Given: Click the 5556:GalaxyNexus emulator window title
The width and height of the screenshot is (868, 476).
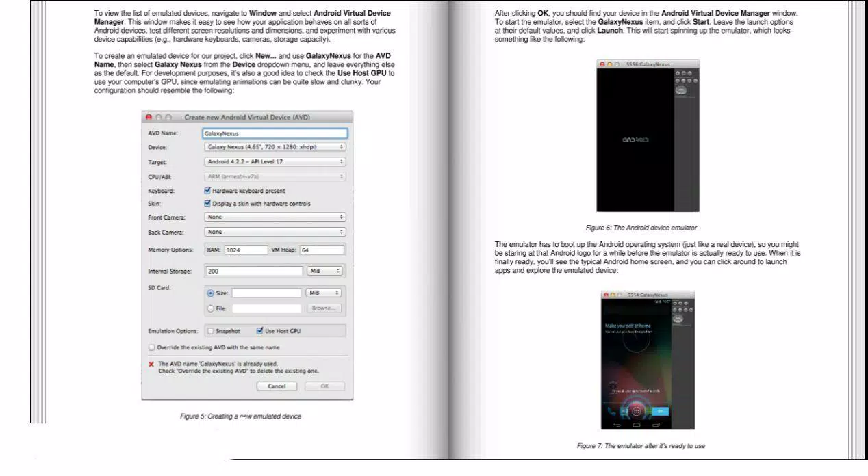Looking at the screenshot, I should (x=648, y=64).
